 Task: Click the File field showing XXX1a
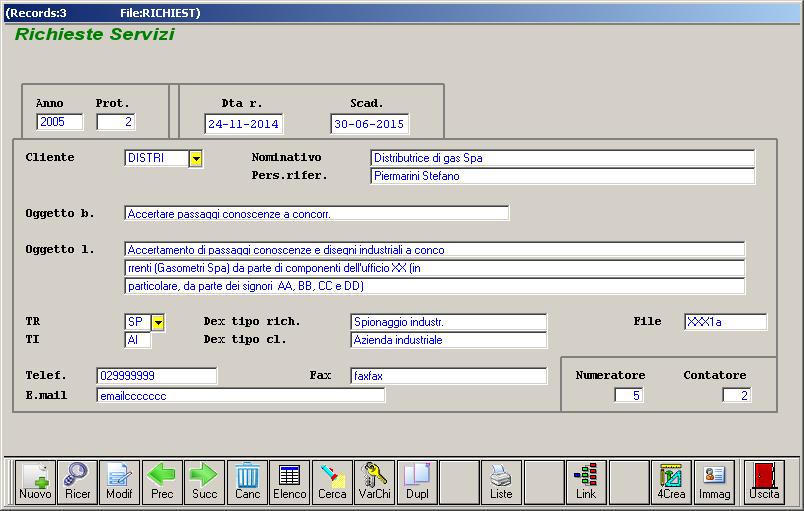[x=726, y=322]
